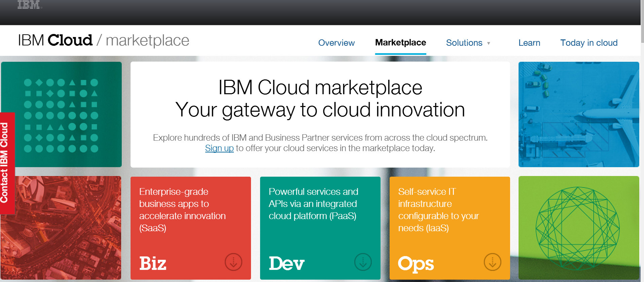Click the IBM logo in header
This screenshot has height=282, width=644.
[29, 4]
